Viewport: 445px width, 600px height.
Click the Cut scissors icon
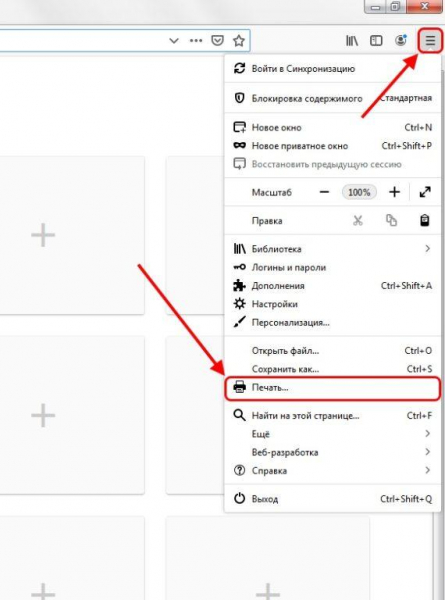[x=358, y=220]
